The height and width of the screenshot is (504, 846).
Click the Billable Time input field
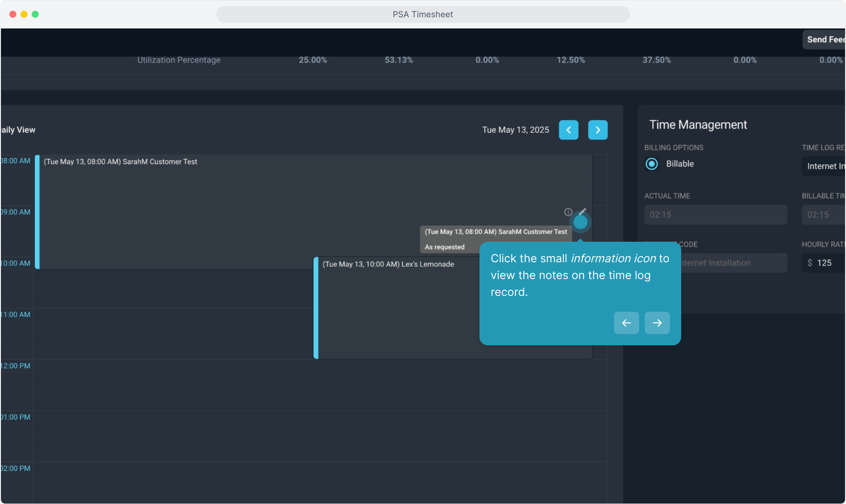pos(824,215)
